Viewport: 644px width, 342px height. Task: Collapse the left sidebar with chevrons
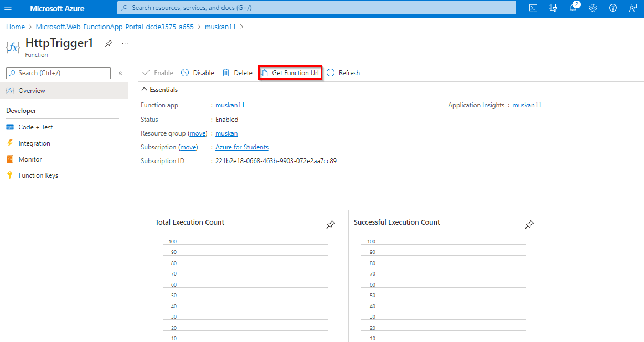click(x=121, y=73)
